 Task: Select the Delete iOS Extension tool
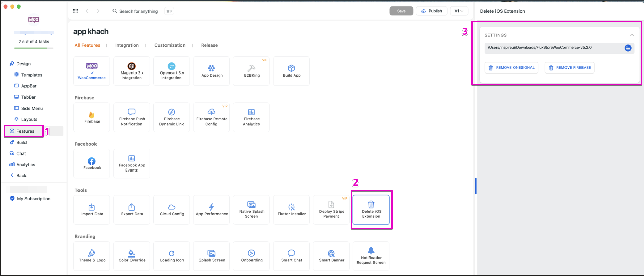(x=371, y=210)
